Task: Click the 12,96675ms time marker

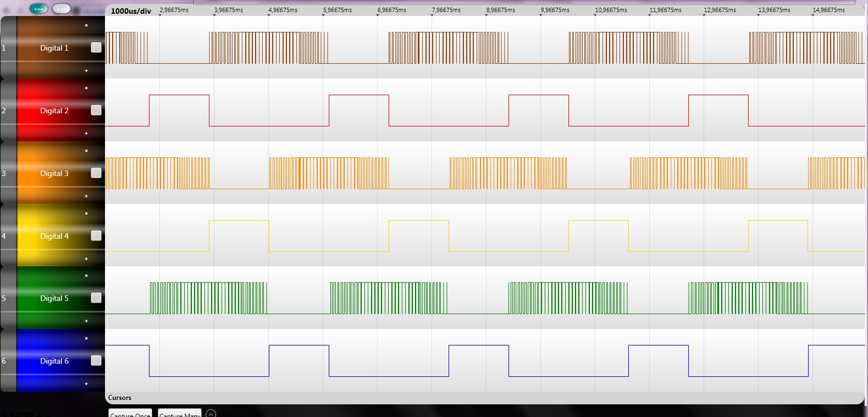Action: [x=720, y=10]
